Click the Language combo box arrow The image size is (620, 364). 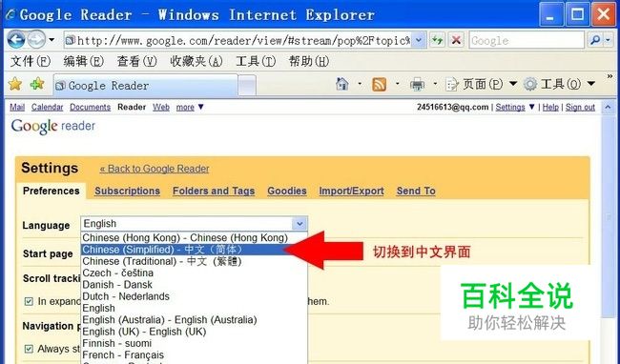tap(300, 224)
